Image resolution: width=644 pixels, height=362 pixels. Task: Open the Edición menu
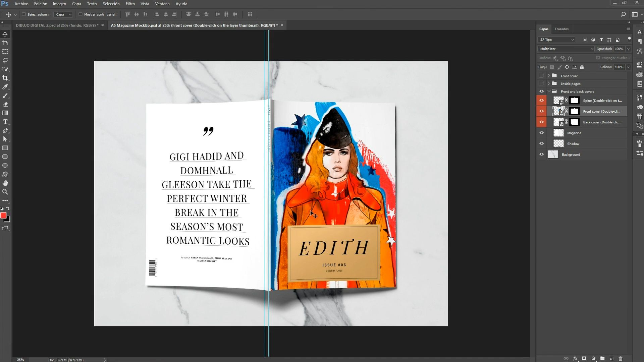(x=41, y=4)
